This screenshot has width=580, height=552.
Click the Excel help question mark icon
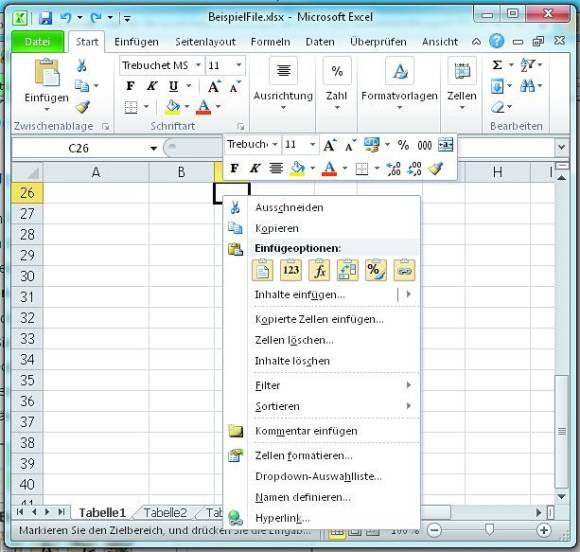point(496,41)
